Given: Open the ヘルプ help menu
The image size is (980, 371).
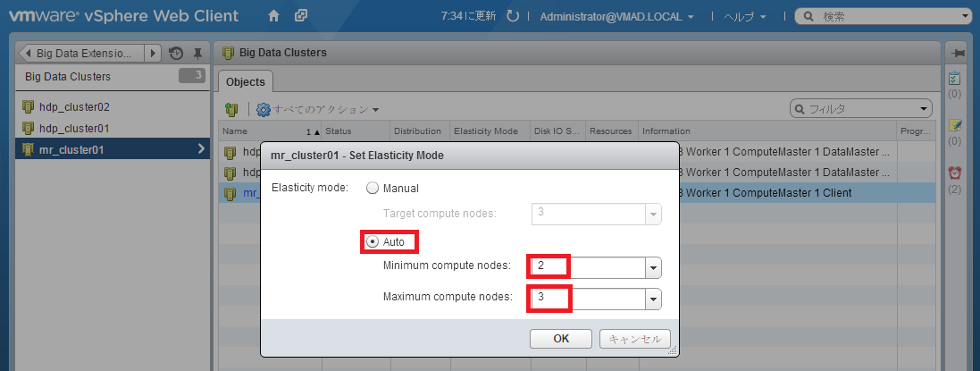Looking at the screenshot, I should (x=744, y=17).
